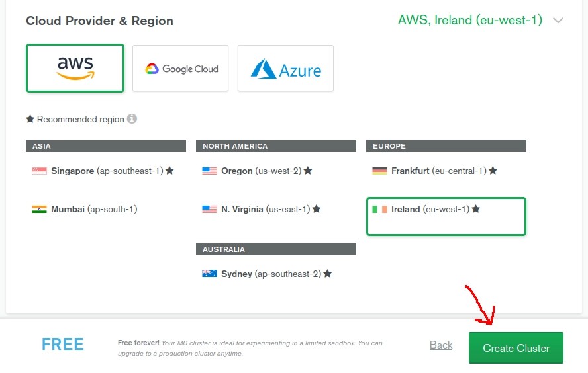Select the AWS cloud provider card
588x373 pixels.
pyautogui.click(x=75, y=68)
